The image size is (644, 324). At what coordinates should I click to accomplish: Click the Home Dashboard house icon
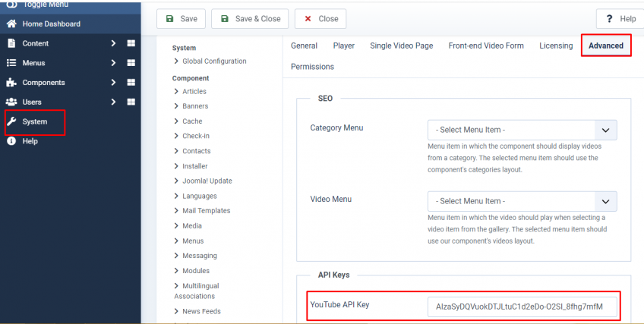click(x=11, y=24)
